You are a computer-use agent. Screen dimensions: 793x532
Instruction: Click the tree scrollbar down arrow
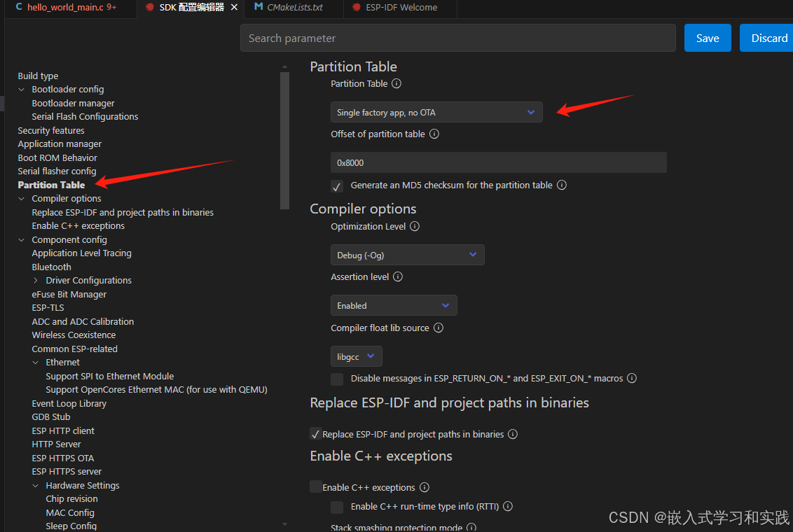(284, 524)
